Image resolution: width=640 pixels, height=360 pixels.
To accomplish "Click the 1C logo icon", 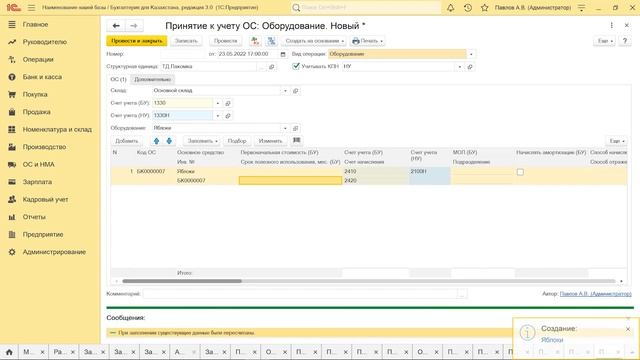I will pyautogui.click(x=13, y=8).
